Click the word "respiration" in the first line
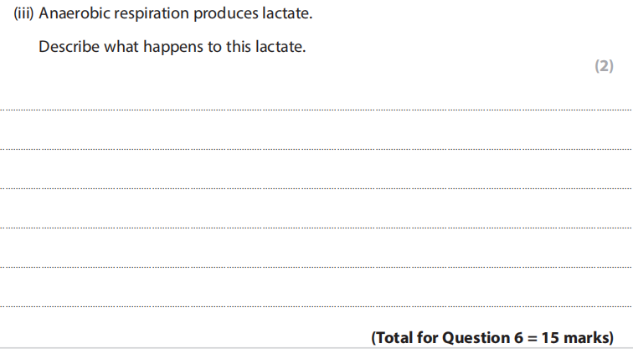Screen dimensions: 633x364 click(148, 15)
